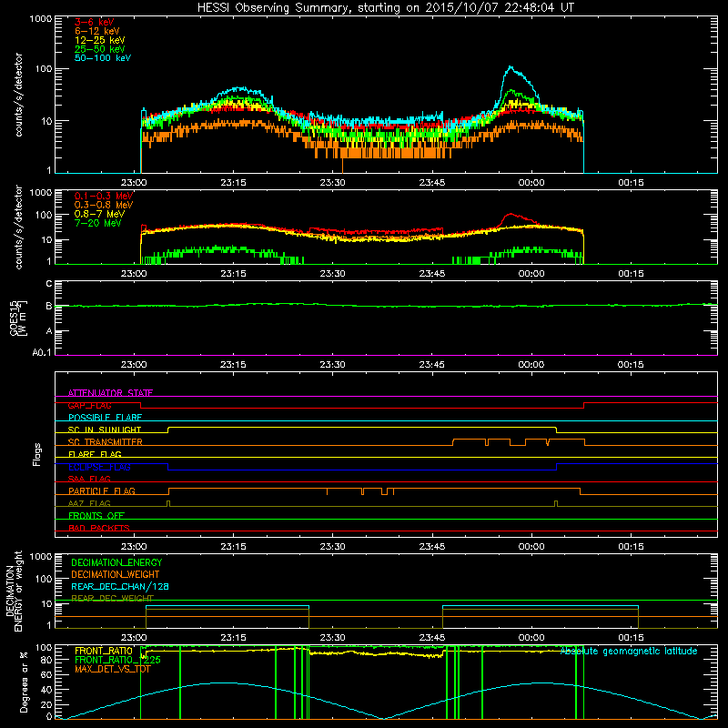This screenshot has height=728, width=728.
Task: Click the REAR_DEC_WEIGHT legend label
Action: click(x=112, y=598)
